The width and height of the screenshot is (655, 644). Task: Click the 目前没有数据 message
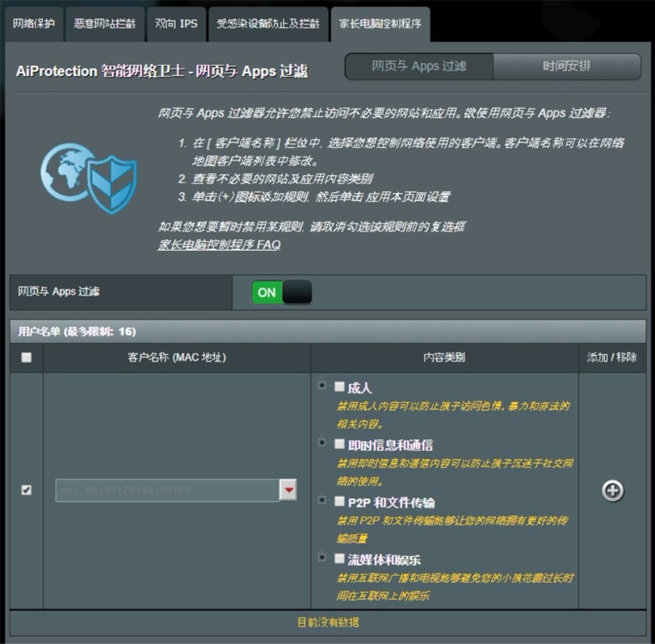tap(328, 622)
